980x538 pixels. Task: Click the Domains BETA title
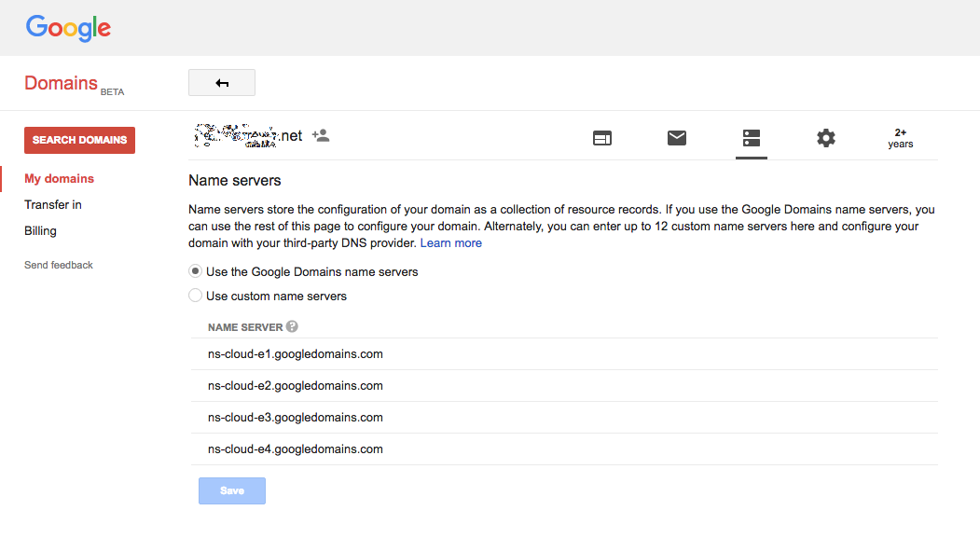tap(75, 84)
